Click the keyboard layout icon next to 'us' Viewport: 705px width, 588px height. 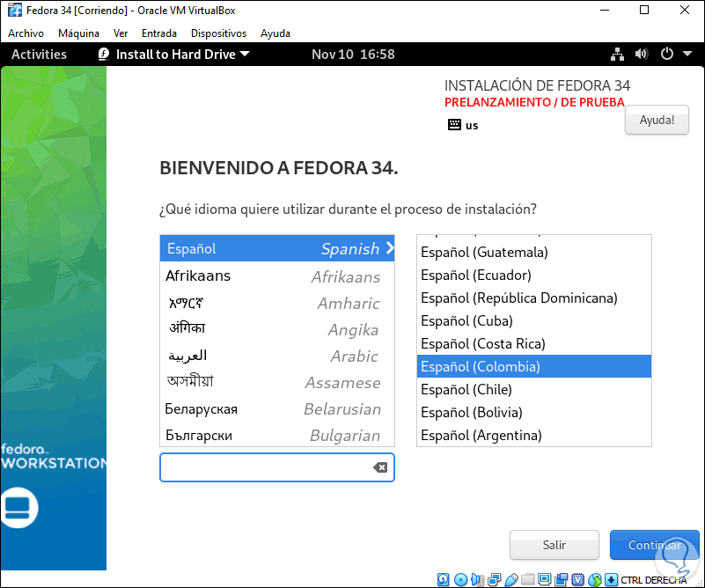454,124
